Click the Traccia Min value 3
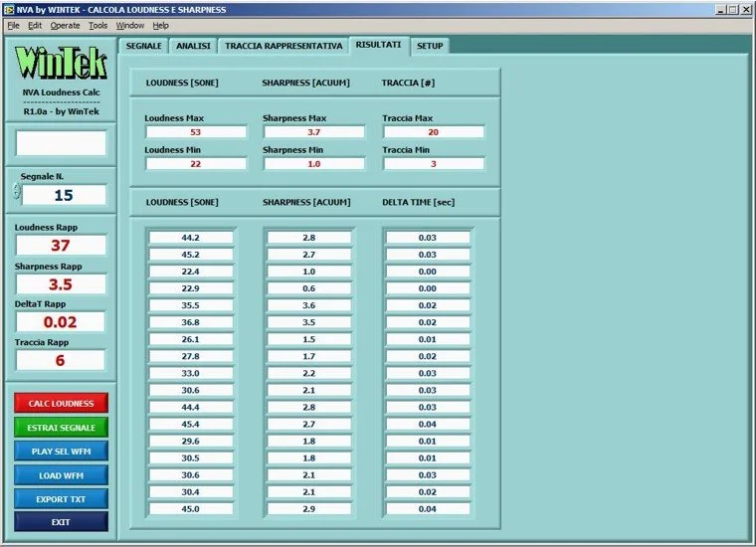 (434, 164)
